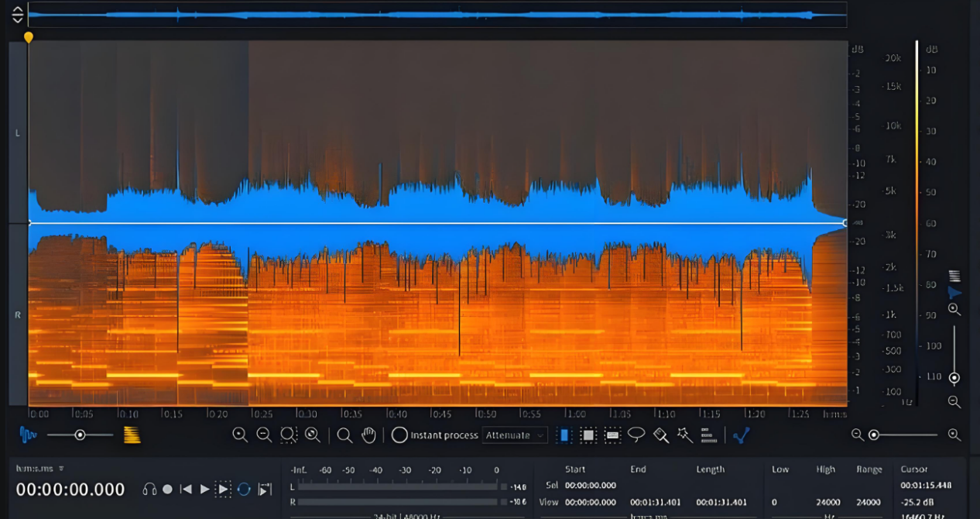The height and width of the screenshot is (519, 980).
Task: Start playback with the Play button
Action: pyautogui.click(x=204, y=489)
